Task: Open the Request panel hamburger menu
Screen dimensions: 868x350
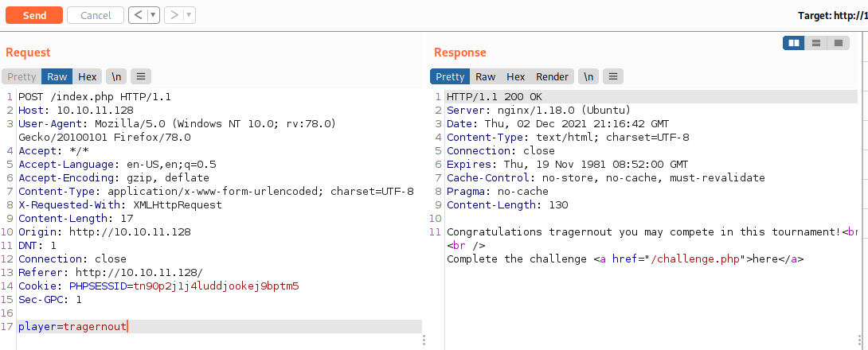Action: (141, 77)
